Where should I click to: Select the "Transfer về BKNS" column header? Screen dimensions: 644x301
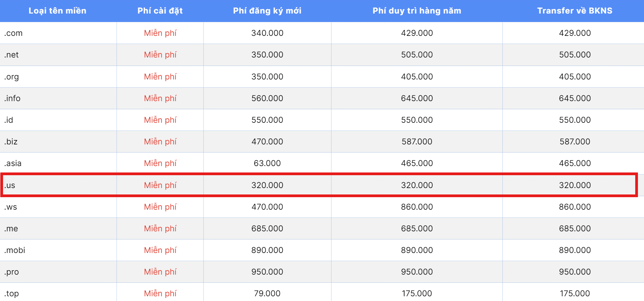click(574, 11)
